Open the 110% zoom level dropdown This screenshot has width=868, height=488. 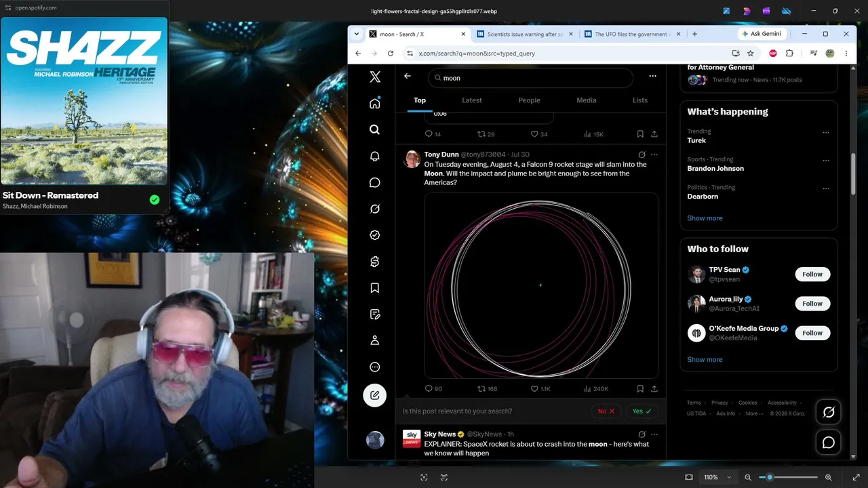[x=718, y=477]
